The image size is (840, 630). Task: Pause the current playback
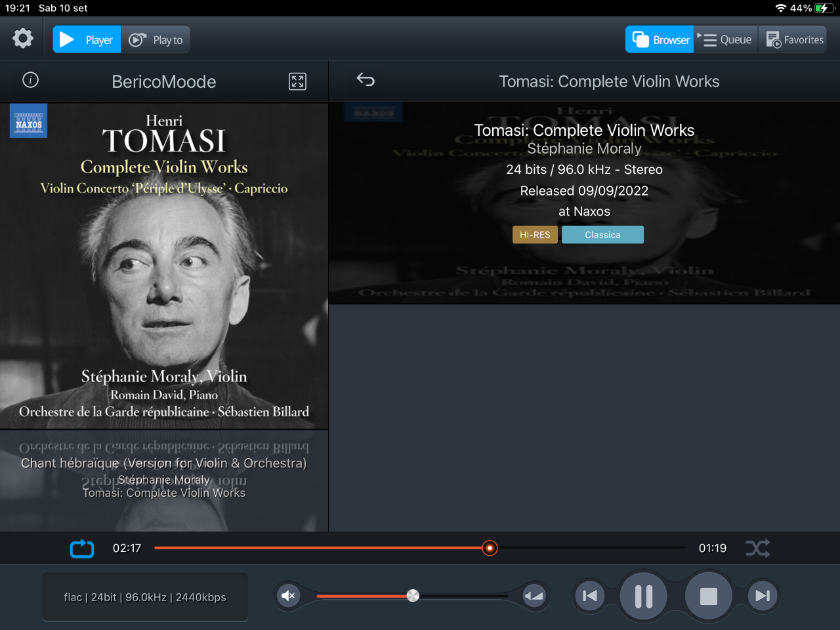click(644, 596)
